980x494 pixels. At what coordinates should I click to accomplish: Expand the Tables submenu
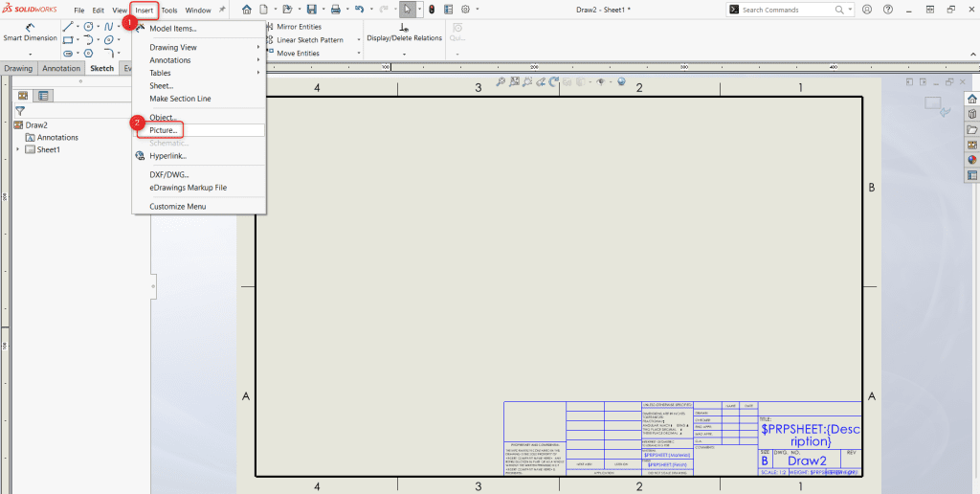point(160,73)
